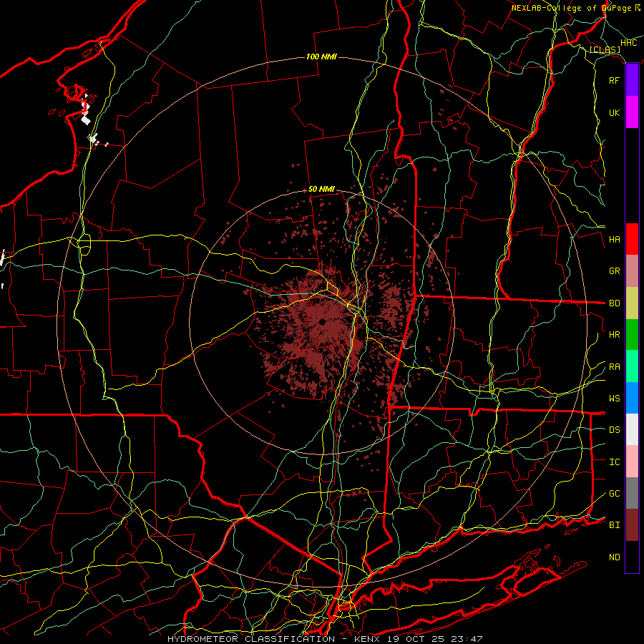
Task: Select the dusty pink GR legend swatch
Action: click(632, 271)
